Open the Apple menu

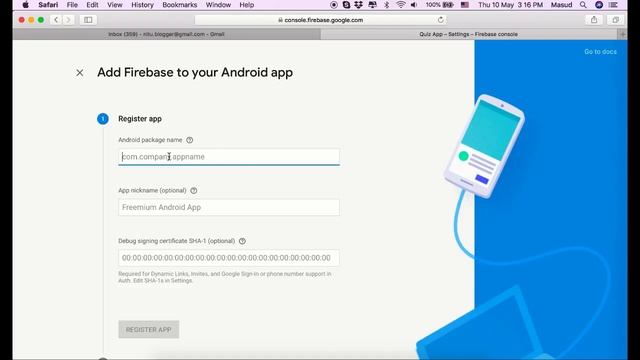pyautogui.click(x=25, y=5)
